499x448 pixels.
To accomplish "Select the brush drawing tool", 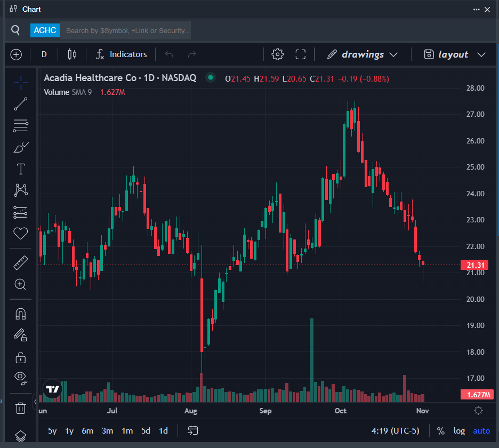I will 20,147.
